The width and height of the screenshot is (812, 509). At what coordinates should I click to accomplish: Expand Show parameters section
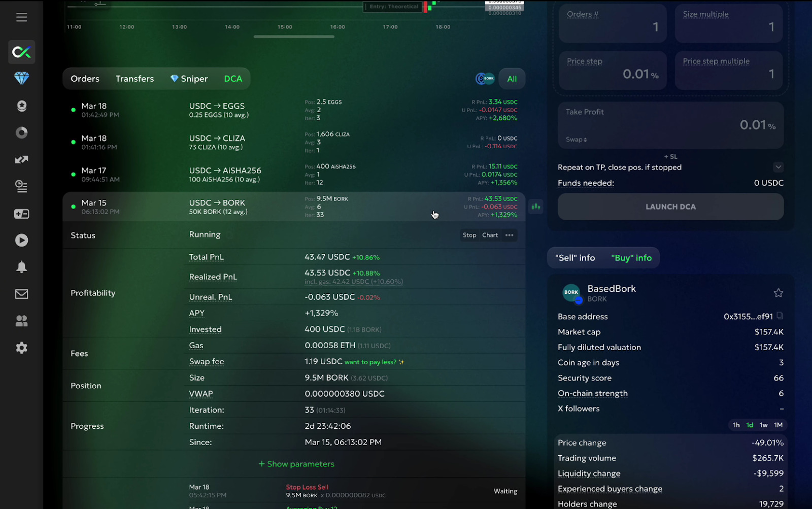click(296, 464)
